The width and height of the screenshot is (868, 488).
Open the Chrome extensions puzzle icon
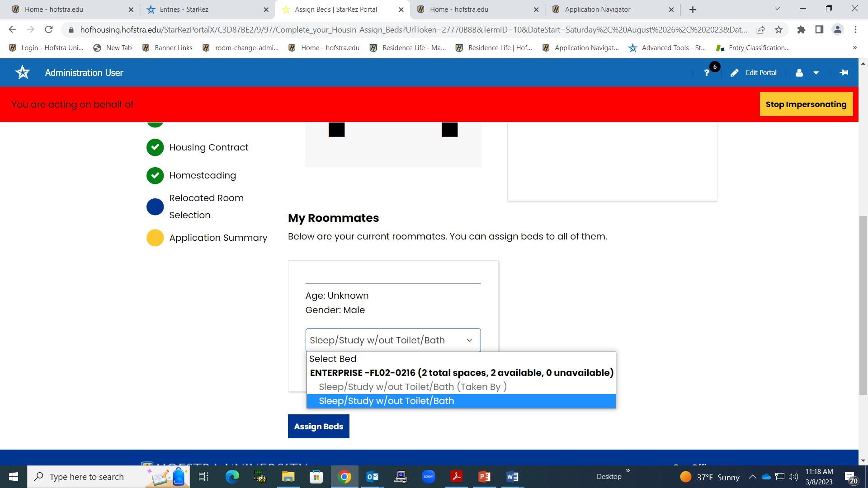[801, 30]
